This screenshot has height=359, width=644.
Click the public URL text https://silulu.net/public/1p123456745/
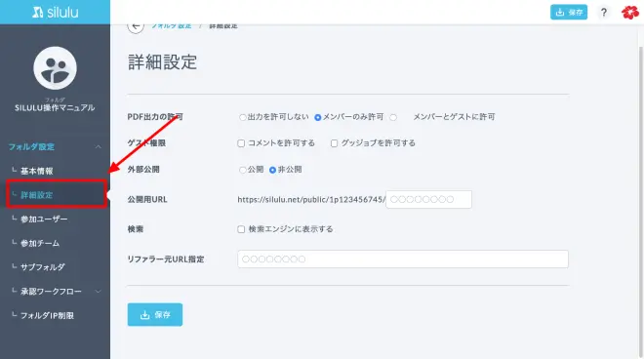[311, 200]
